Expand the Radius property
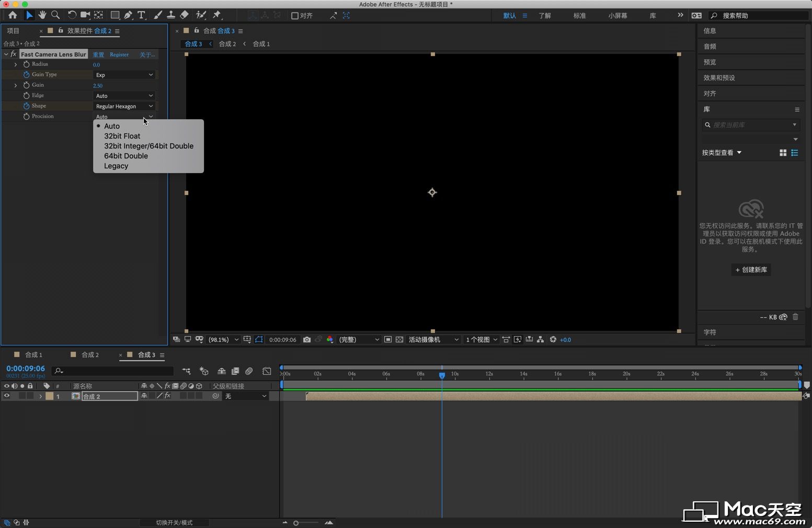Image resolution: width=812 pixels, height=528 pixels. pyautogui.click(x=16, y=64)
